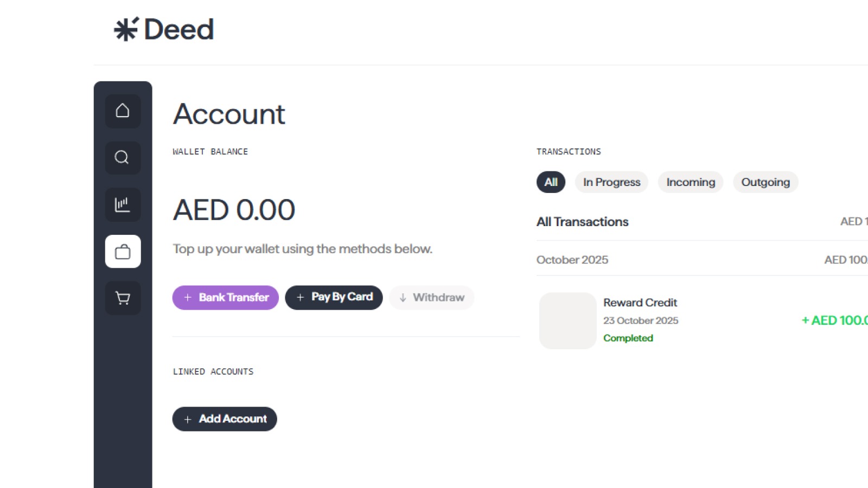Expand the October 2025 transaction group
The width and height of the screenshot is (868, 488).
[x=572, y=260]
